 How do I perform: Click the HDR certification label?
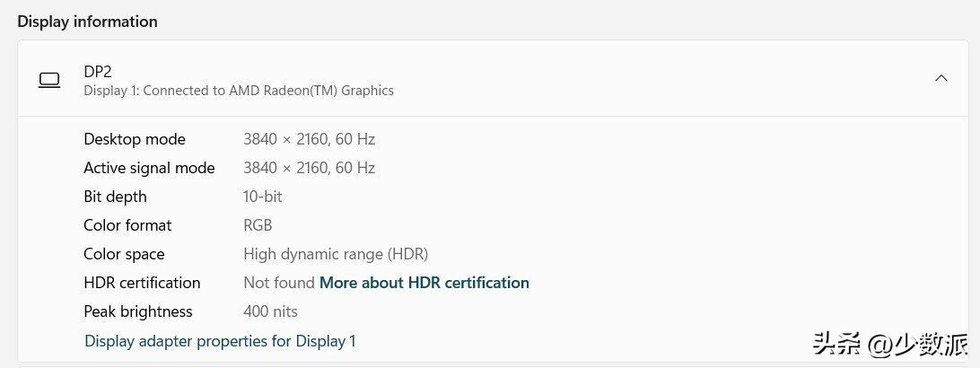click(142, 283)
